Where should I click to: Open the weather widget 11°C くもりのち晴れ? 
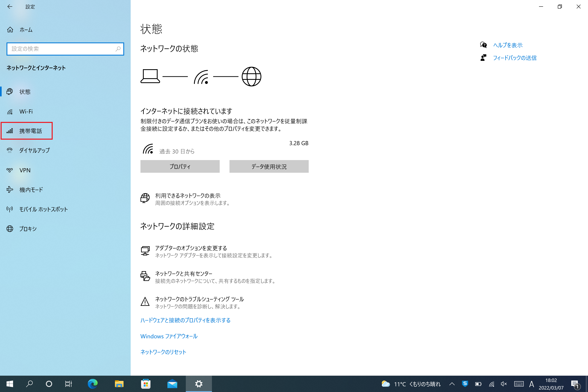411,384
